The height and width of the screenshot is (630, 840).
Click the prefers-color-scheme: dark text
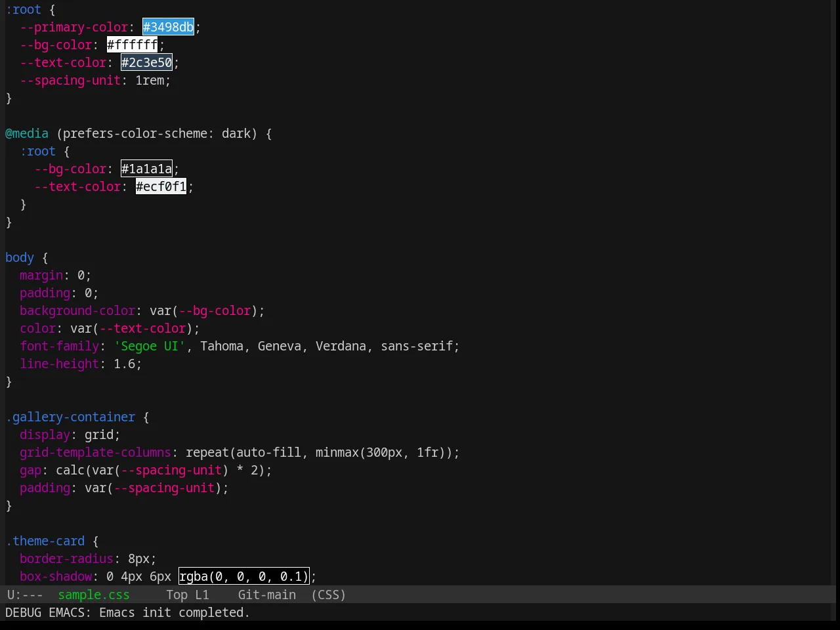157,133
